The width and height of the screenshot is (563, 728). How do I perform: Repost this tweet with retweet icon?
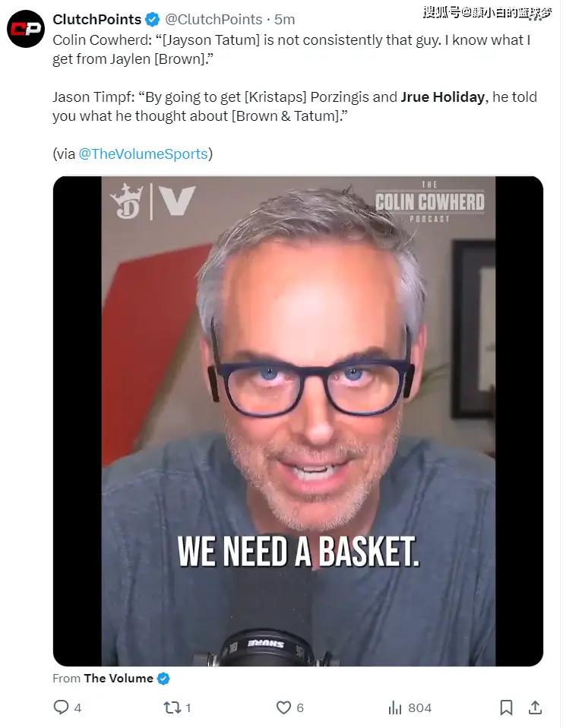172,707
